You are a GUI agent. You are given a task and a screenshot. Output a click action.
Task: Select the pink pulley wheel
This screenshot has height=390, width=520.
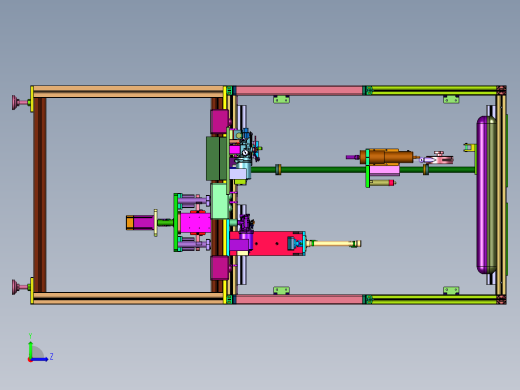click(x=441, y=159)
